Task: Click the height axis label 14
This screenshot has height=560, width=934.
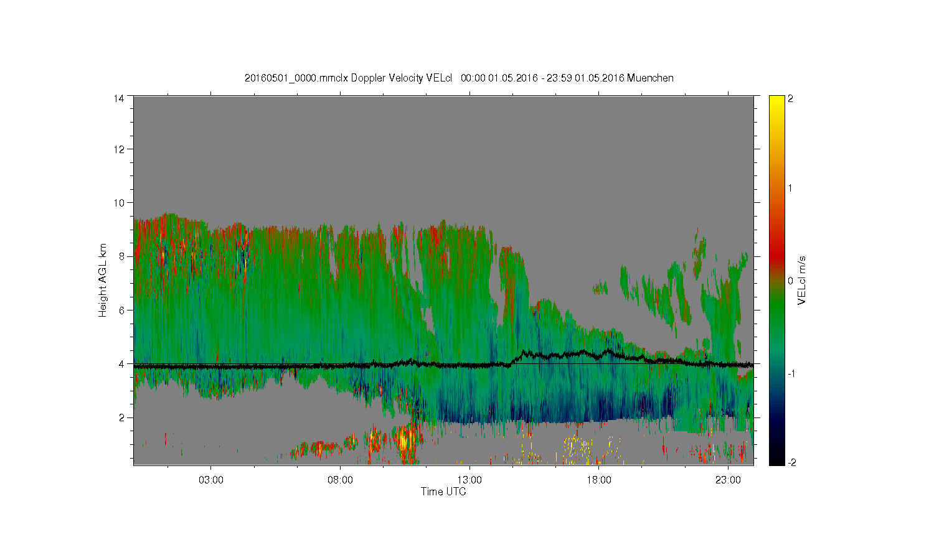Action: pos(119,98)
